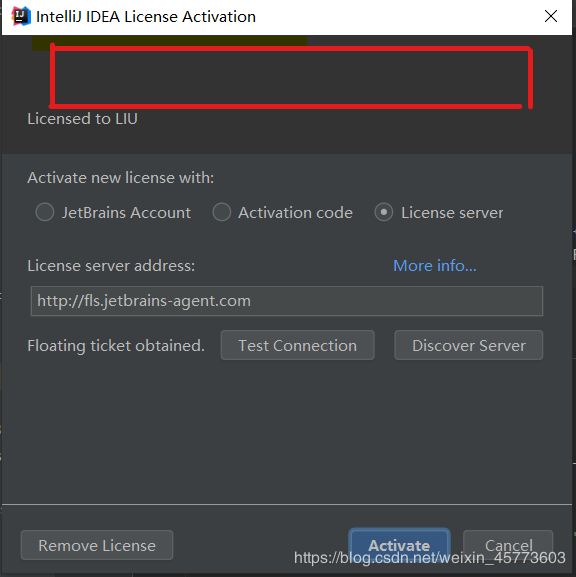Screen dimensions: 576x577
Task: Click the Test Connection button
Action: pos(297,345)
